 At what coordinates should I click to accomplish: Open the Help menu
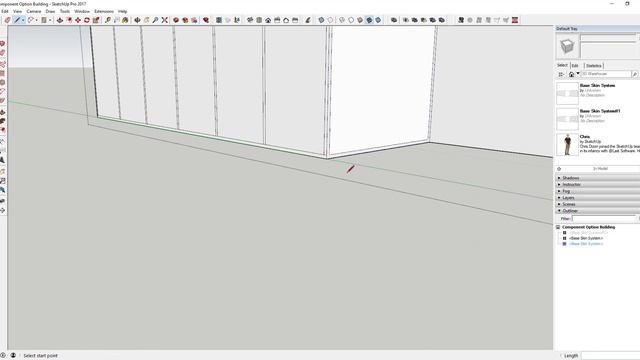(122, 11)
